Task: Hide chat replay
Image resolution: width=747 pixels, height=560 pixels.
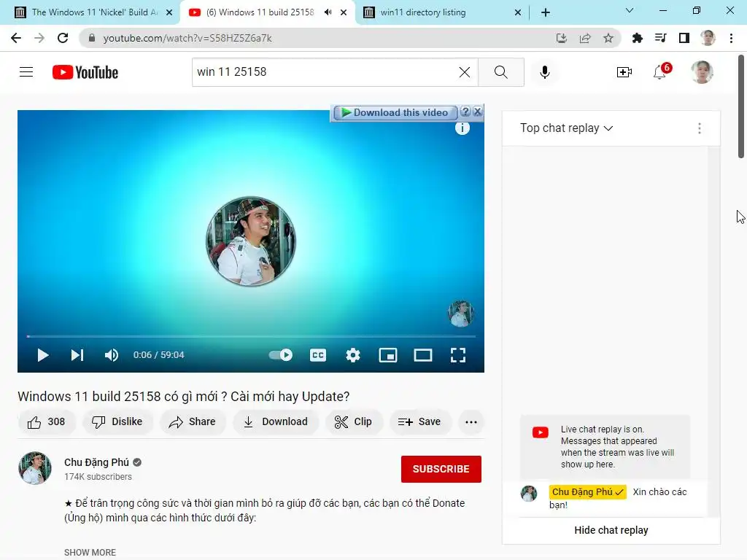Action: (x=611, y=530)
